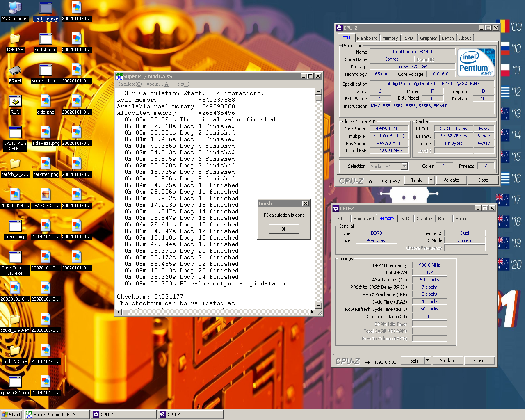
Task: Open the Tools dropdown arrow in CPU-Z CPU window
Action: pos(431,180)
